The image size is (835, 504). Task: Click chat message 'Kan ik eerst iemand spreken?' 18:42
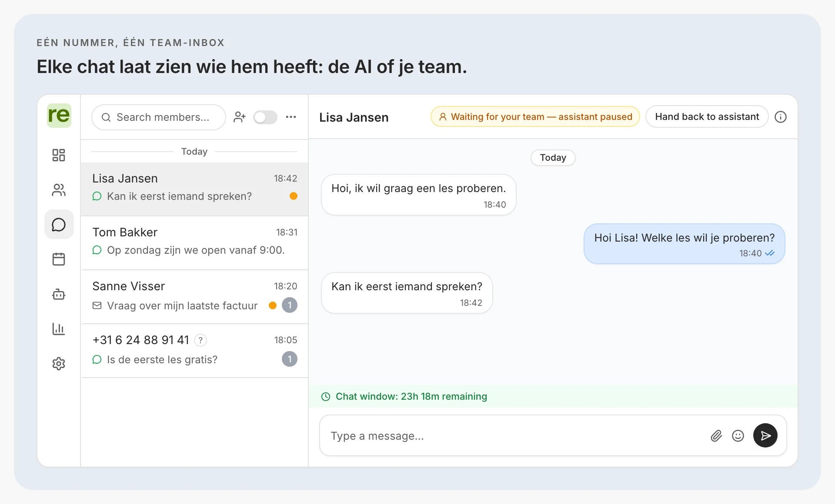[407, 293]
